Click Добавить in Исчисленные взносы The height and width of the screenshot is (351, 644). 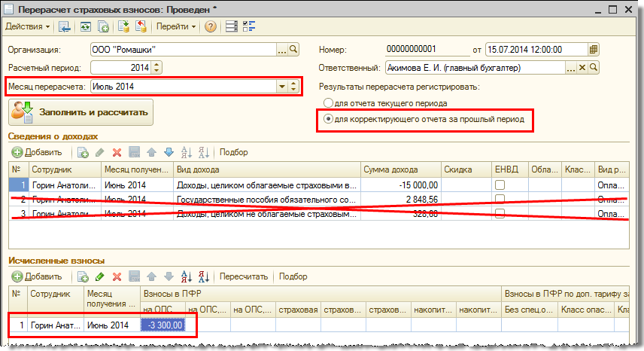(x=37, y=276)
